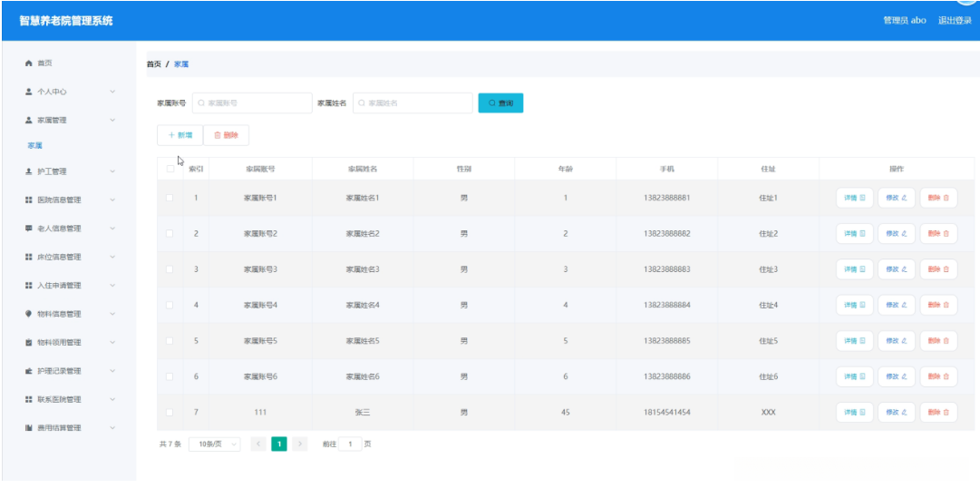Click the person icon beside 个人中心
Image resolution: width=980 pixels, height=488 pixels.
(x=28, y=92)
